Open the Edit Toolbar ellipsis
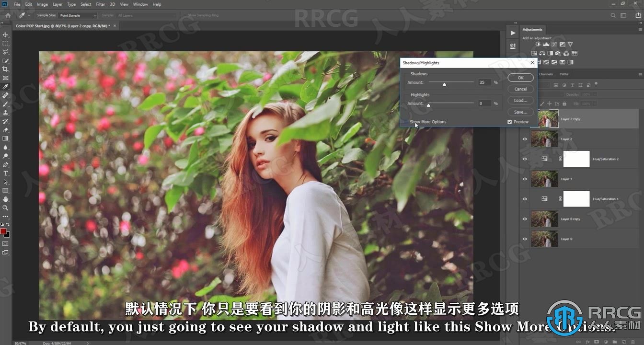 tap(6, 216)
